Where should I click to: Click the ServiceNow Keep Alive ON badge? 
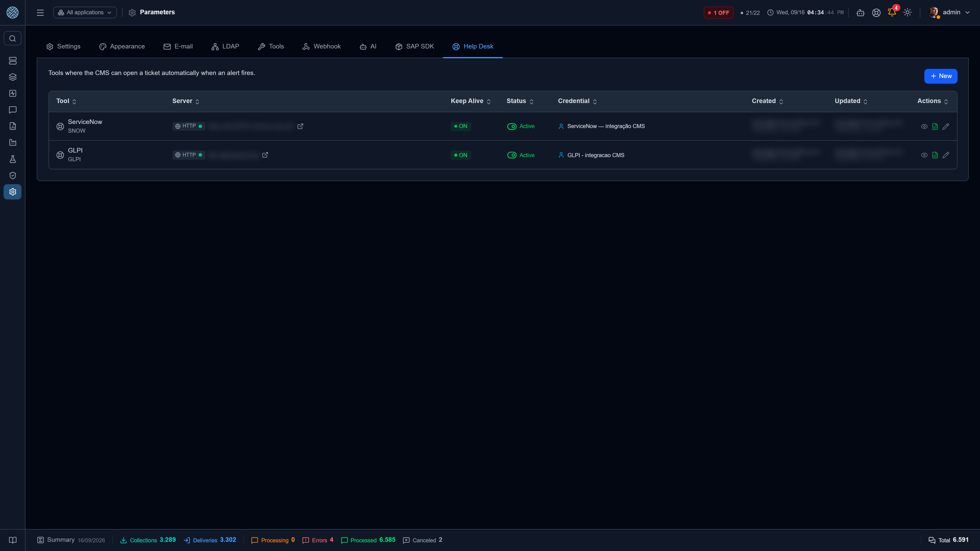pos(461,126)
